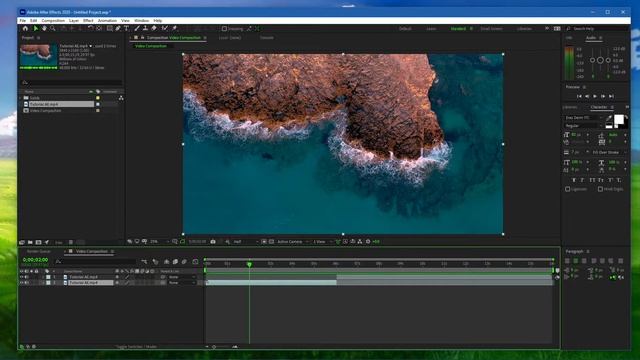The height and width of the screenshot is (360, 640).
Task: Open the Fill Over Stroke dropdown
Action: coord(609,152)
